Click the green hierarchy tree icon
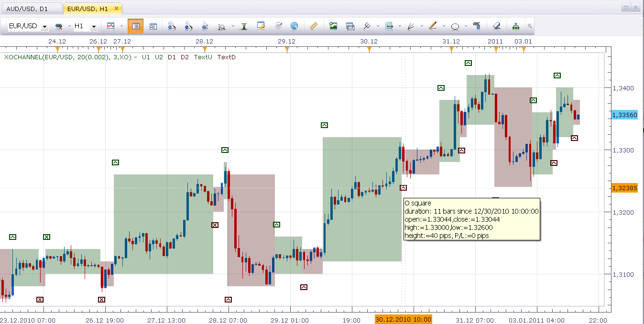 coord(516,26)
